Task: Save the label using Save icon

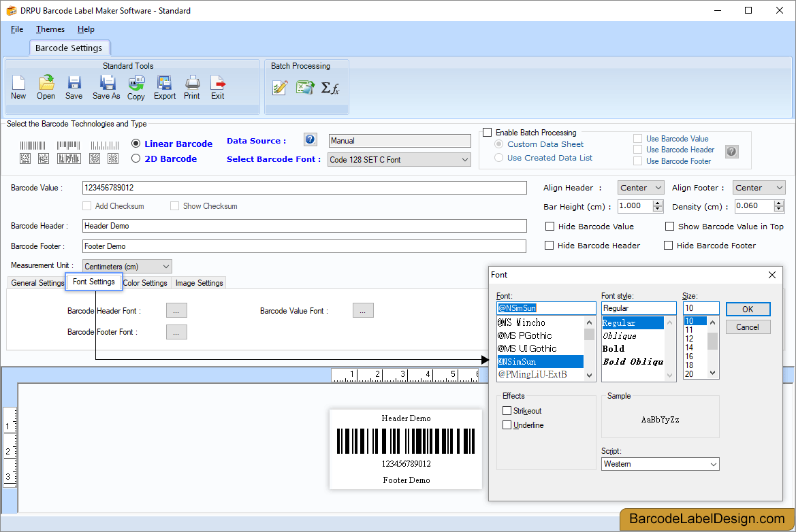Action: [x=74, y=87]
